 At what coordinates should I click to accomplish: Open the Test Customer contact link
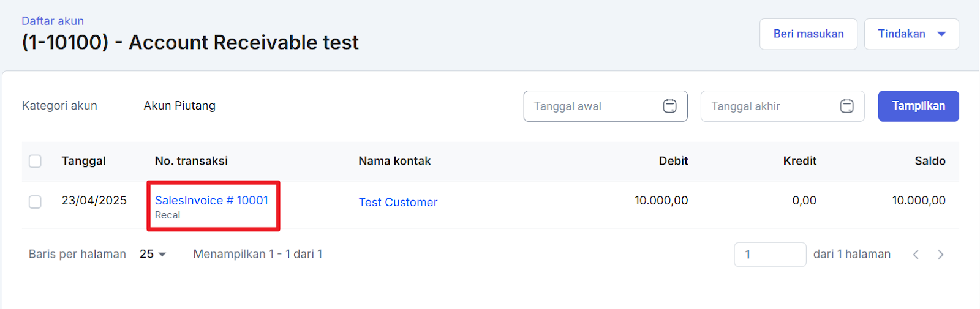[x=398, y=203]
